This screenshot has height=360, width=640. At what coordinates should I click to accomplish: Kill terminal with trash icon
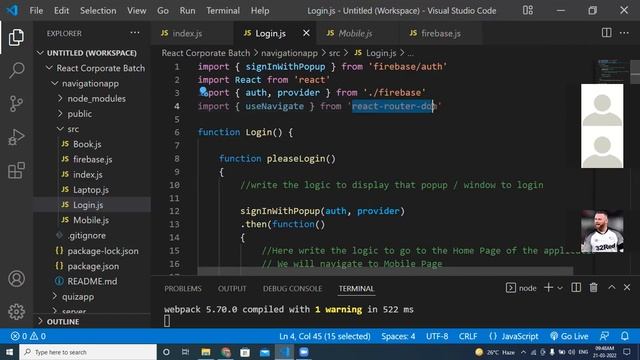tap(593, 288)
